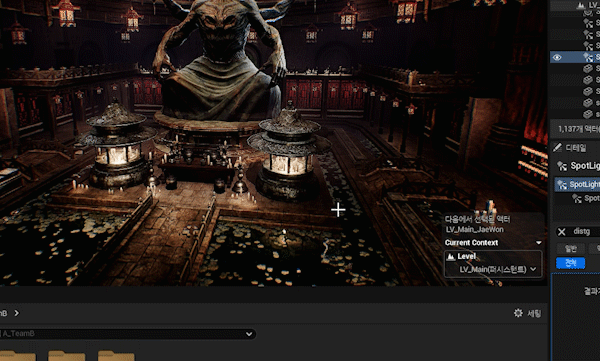This screenshot has width=600, height=361.
Task: Expand the breadcrumb chevron after folder path
Action: 16,313
